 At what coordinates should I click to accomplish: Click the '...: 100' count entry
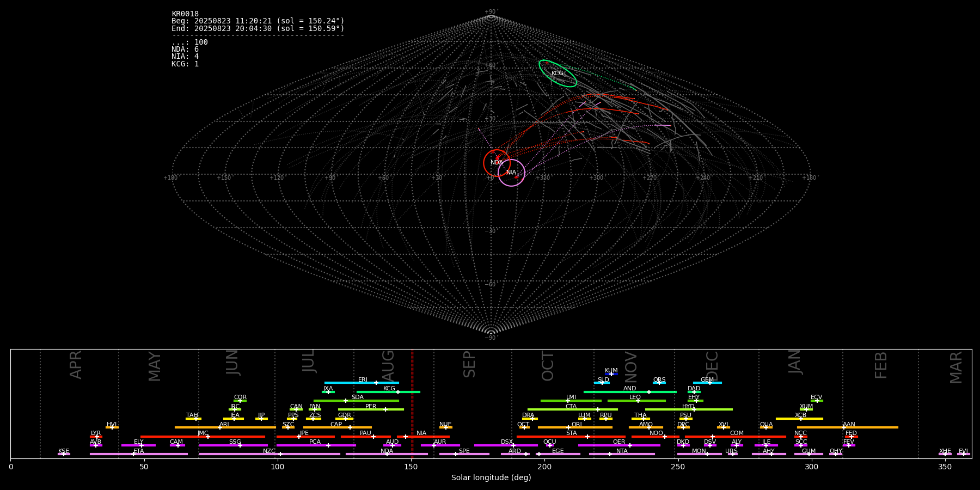point(189,42)
